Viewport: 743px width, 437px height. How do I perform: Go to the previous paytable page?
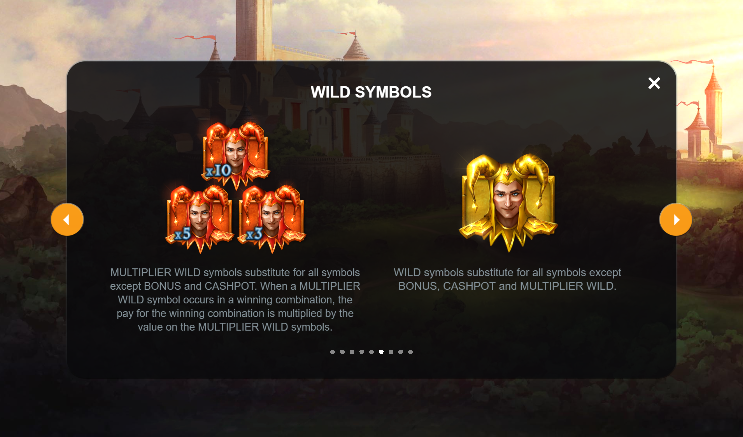point(67,219)
